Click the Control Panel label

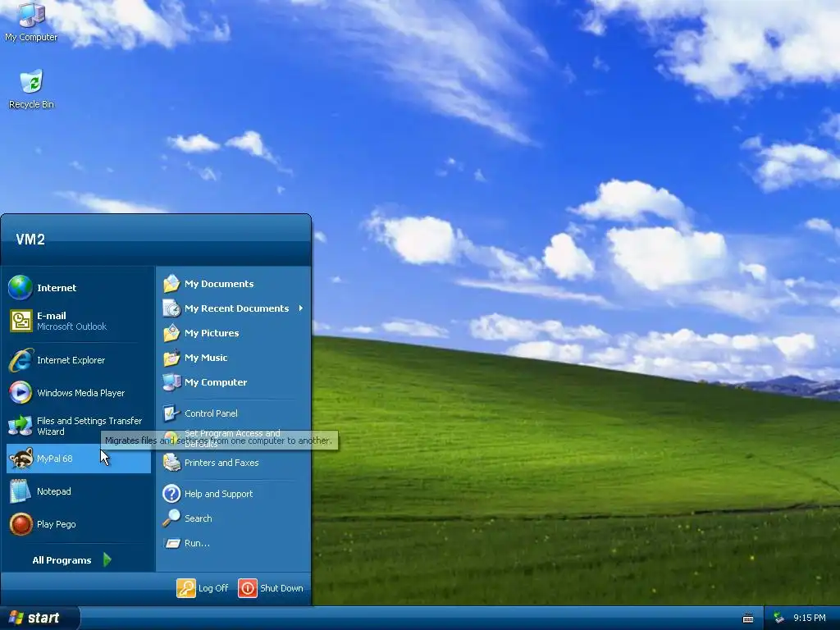pos(211,413)
